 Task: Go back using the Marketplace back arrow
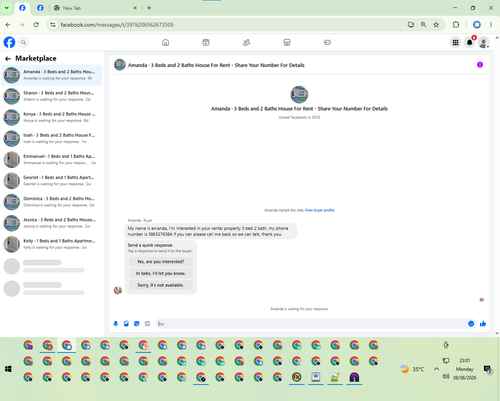[8, 59]
